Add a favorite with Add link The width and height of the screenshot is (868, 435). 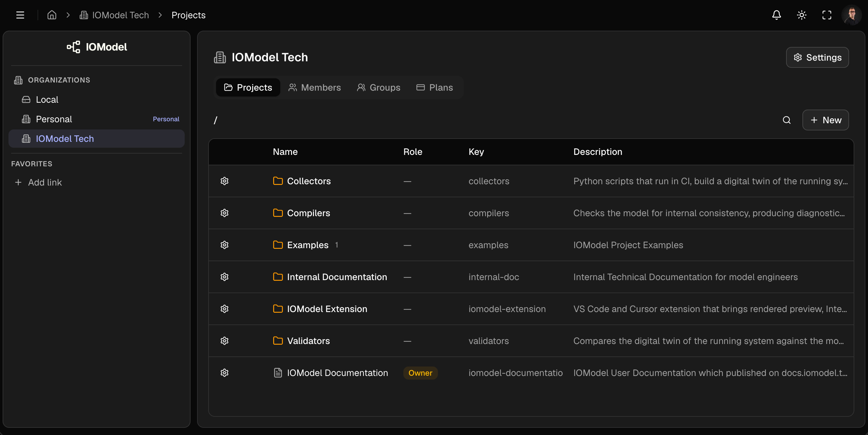coord(38,183)
